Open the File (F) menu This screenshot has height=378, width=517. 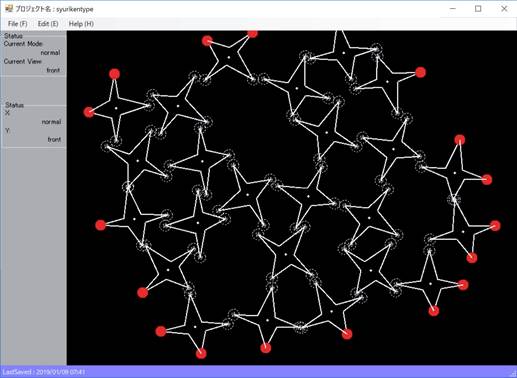[x=18, y=24]
